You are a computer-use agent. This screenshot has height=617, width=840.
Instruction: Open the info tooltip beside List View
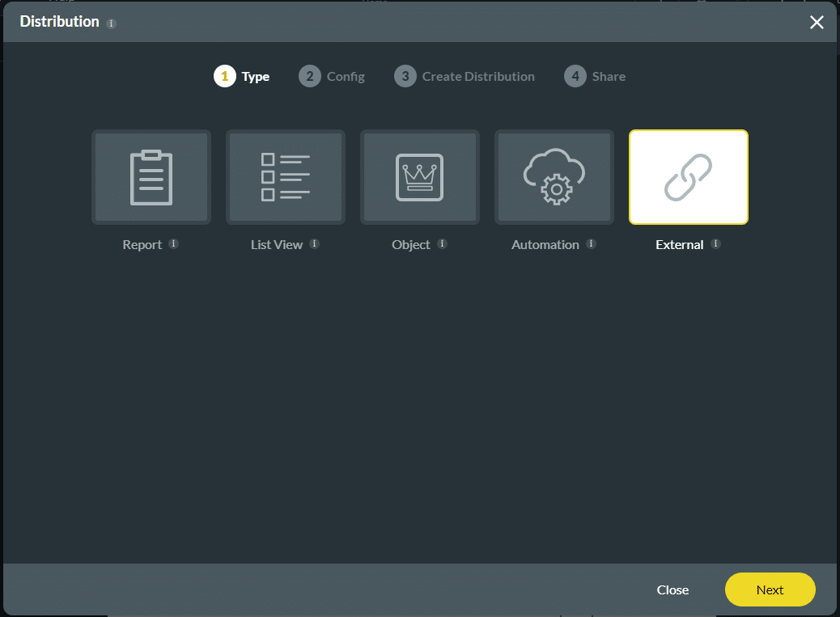click(x=314, y=243)
